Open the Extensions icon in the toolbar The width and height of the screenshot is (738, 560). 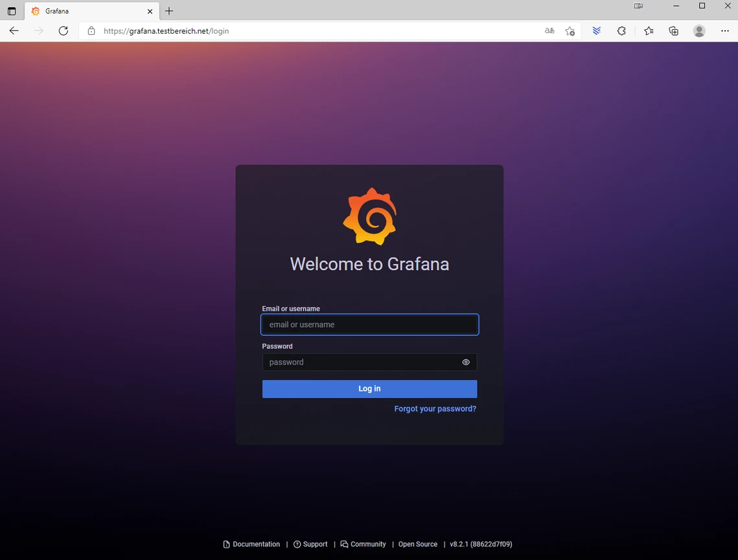tap(621, 30)
